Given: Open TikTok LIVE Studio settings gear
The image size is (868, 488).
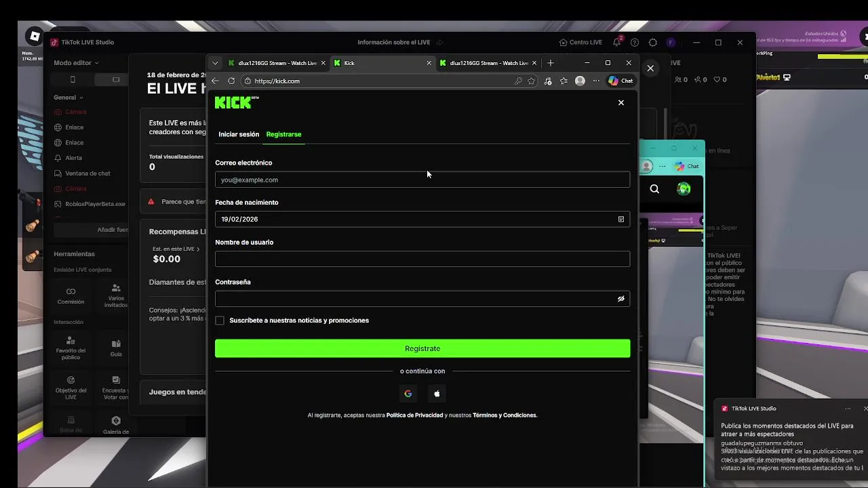Looking at the screenshot, I should [x=653, y=42].
